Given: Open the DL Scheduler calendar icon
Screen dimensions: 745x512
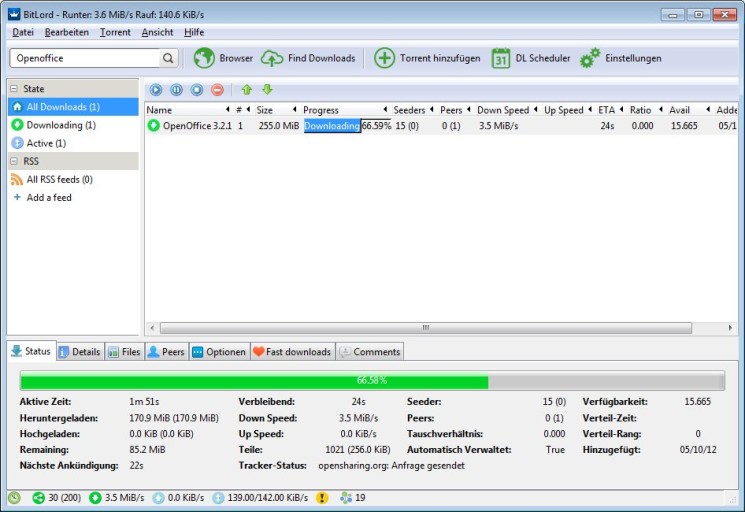Looking at the screenshot, I should 500,58.
